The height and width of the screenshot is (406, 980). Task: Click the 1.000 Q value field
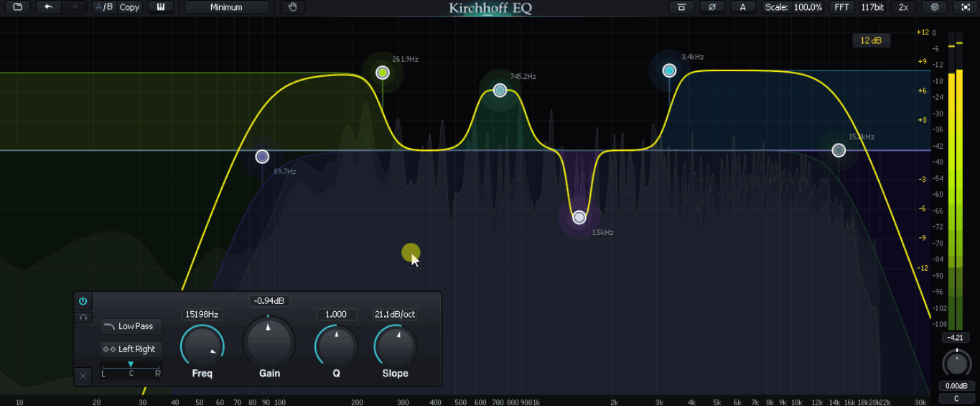(x=336, y=314)
